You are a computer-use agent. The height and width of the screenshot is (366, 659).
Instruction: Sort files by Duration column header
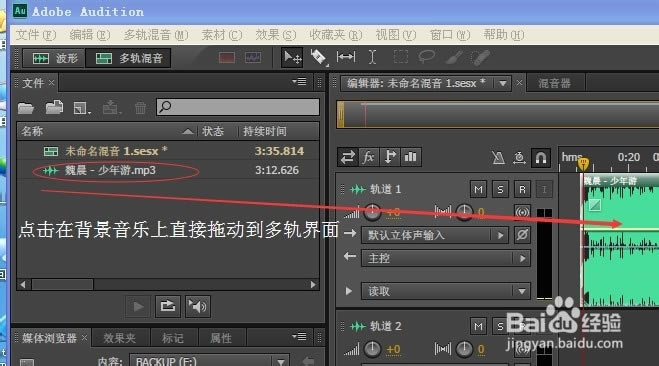[x=265, y=131]
